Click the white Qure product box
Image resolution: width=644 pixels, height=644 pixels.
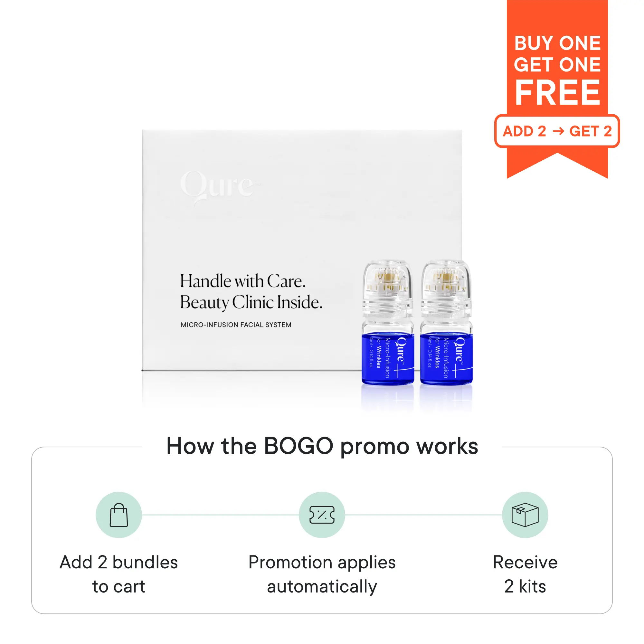[x=302, y=250]
